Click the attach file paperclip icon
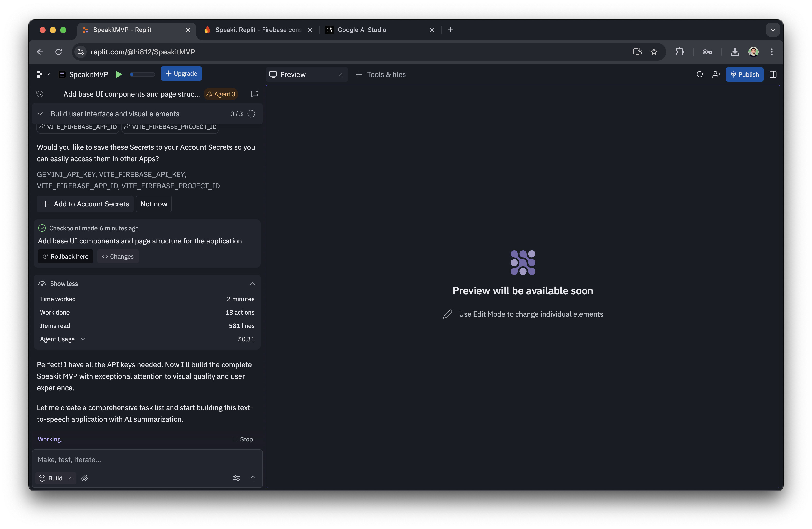 point(85,478)
